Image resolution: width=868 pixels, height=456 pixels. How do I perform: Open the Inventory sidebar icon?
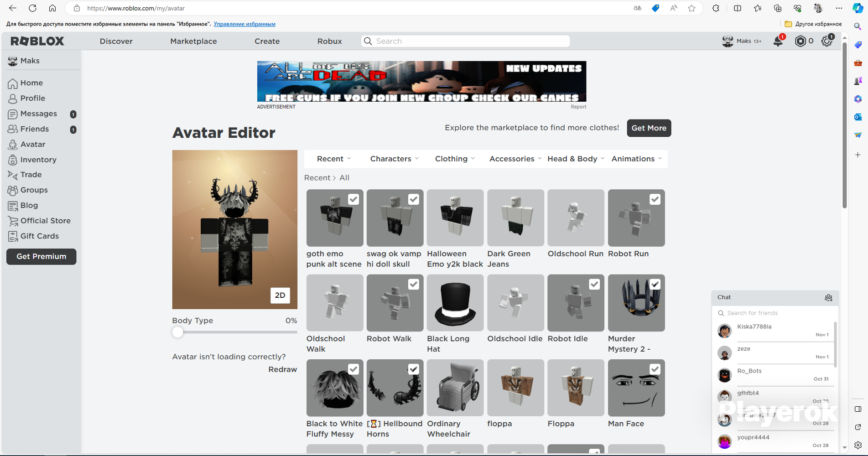(13, 160)
